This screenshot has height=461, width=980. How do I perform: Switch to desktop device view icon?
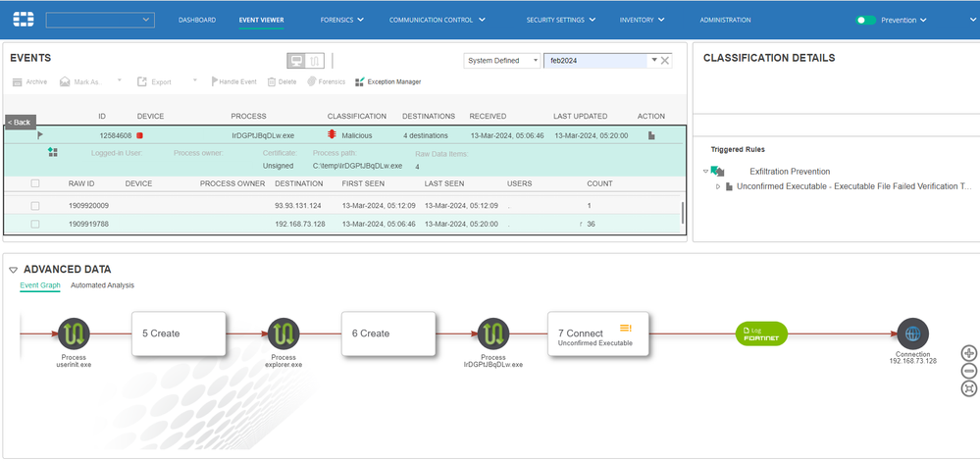click(x=296, y=61)
